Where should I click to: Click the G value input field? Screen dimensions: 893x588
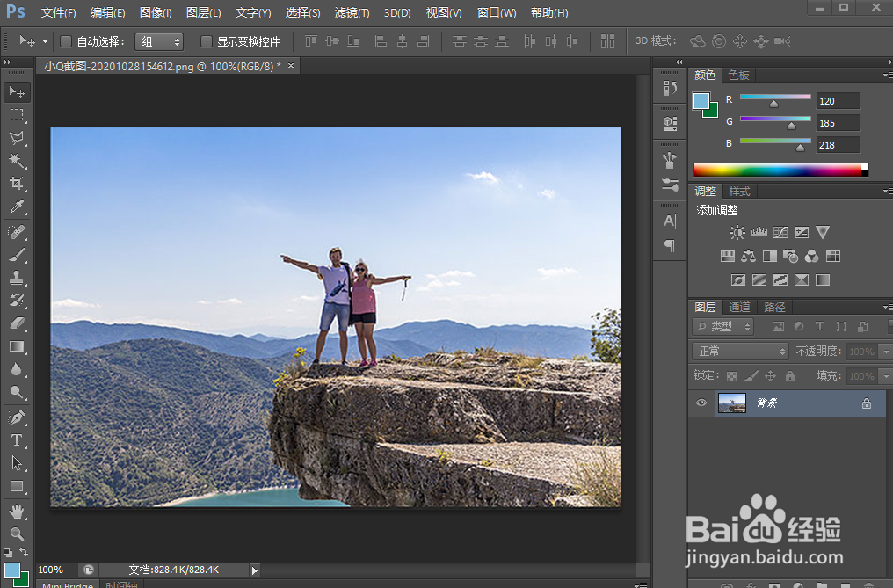pyautogui.click(x=838, y=123)
